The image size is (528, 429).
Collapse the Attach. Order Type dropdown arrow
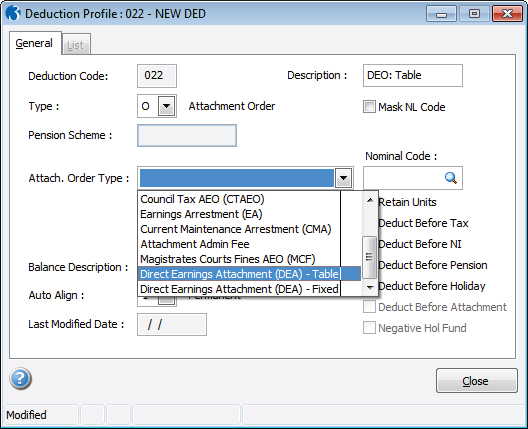click(343, 178)
